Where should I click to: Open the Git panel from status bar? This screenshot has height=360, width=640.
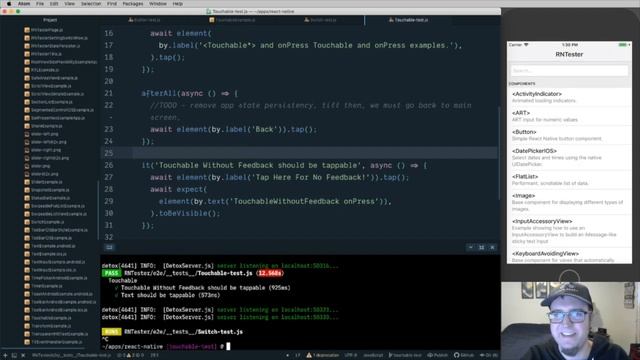click(489, 356)
